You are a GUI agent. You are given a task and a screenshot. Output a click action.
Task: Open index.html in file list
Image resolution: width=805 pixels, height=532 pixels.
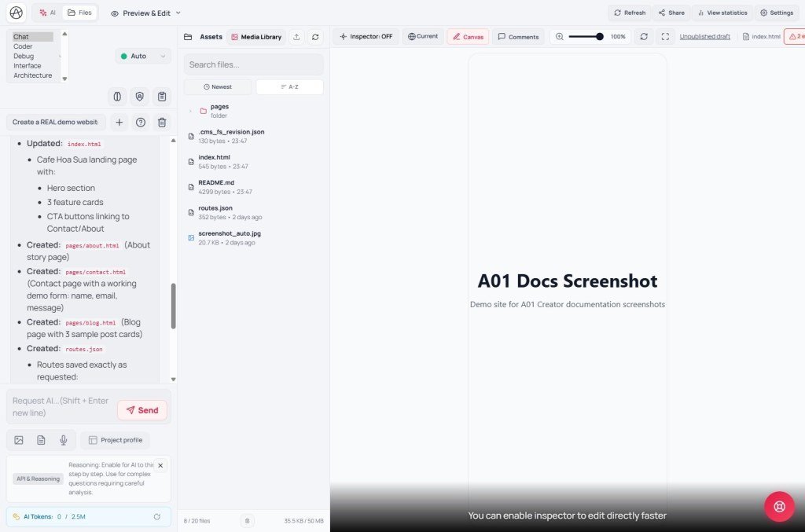(x=254, y=162)
